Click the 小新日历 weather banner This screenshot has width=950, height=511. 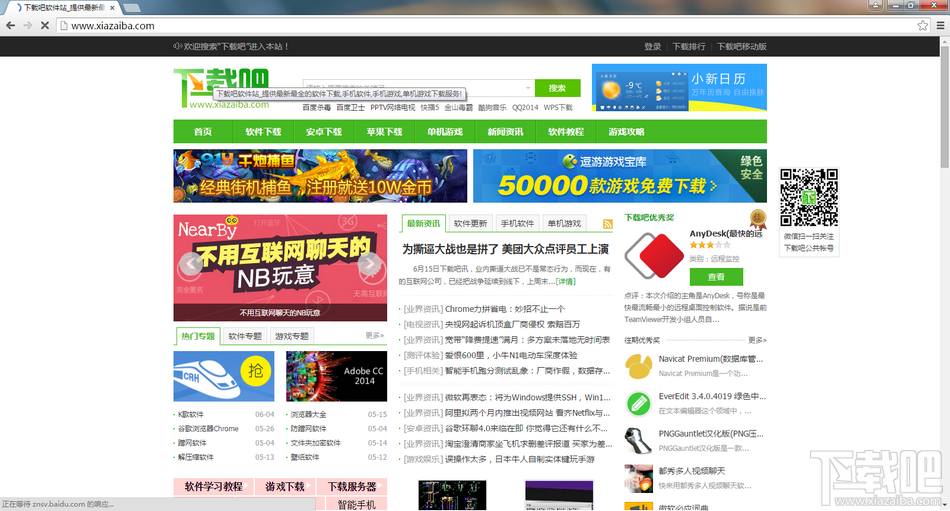(x=679, y=87)
